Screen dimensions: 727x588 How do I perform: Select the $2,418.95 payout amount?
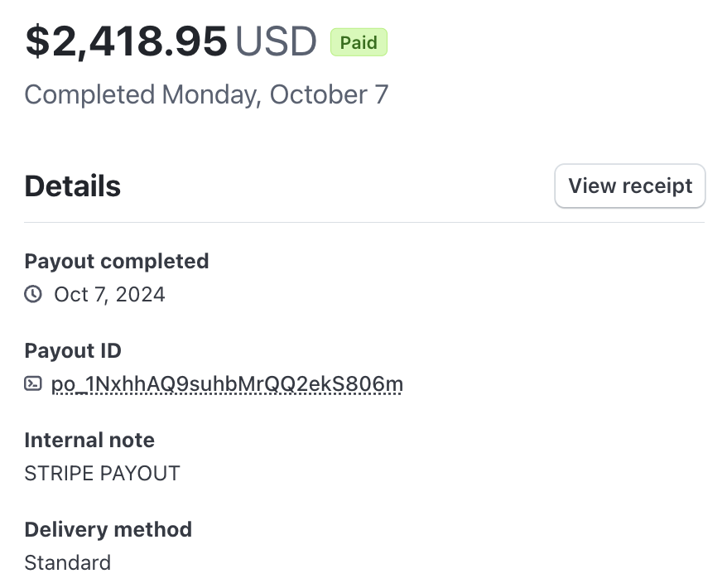click(126, 41)
